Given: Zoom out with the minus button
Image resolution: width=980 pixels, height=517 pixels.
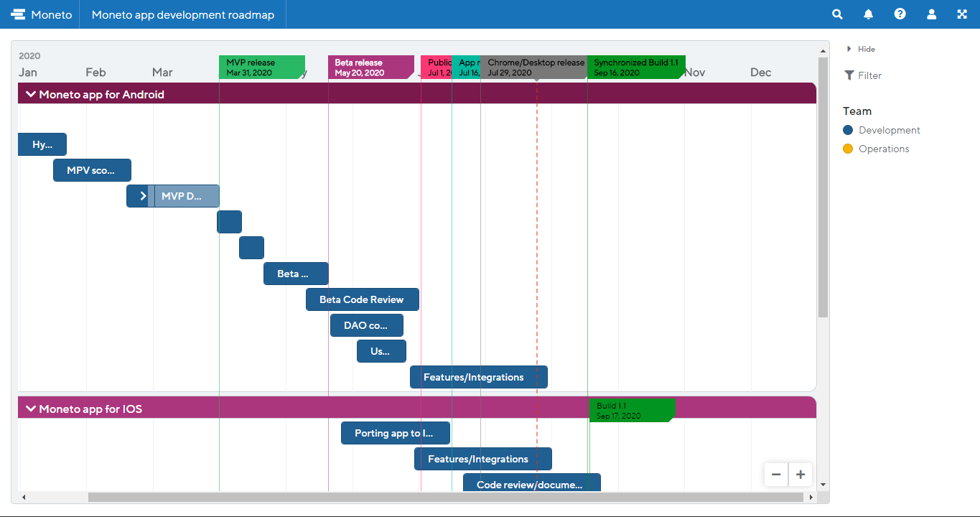Looking at the screenshot, I should click(x=776, y=475).
